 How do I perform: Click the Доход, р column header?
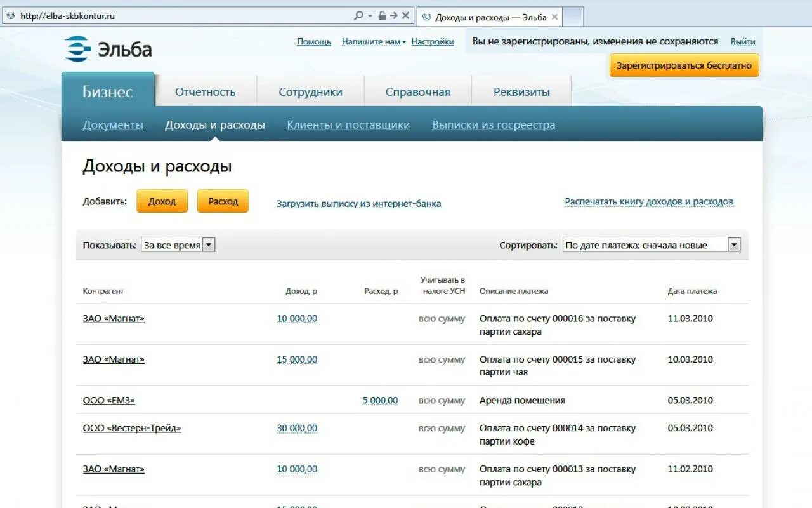pos(301,291)
